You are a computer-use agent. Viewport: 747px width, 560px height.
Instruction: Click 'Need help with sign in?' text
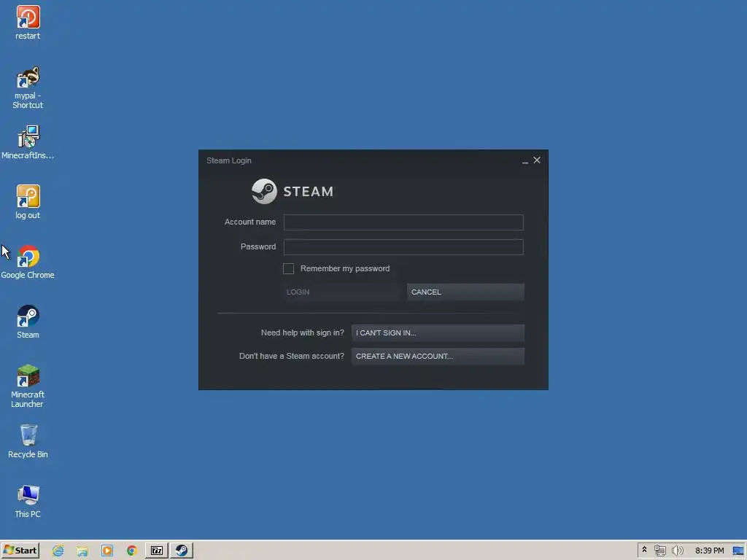pos(303,332)
